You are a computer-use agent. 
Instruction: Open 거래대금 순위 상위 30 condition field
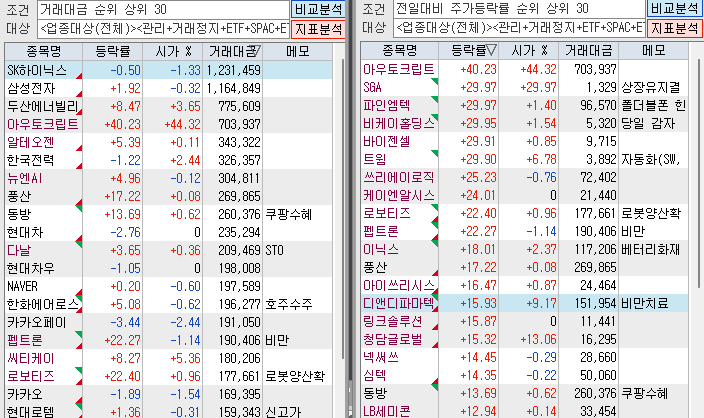[x=163, y=9]
